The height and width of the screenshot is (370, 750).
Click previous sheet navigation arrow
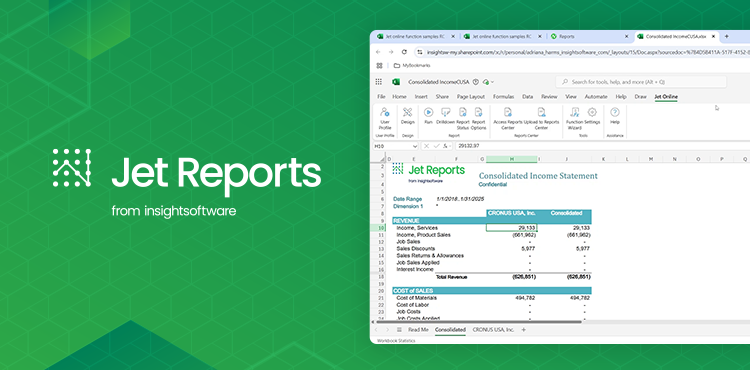[376, 330]
